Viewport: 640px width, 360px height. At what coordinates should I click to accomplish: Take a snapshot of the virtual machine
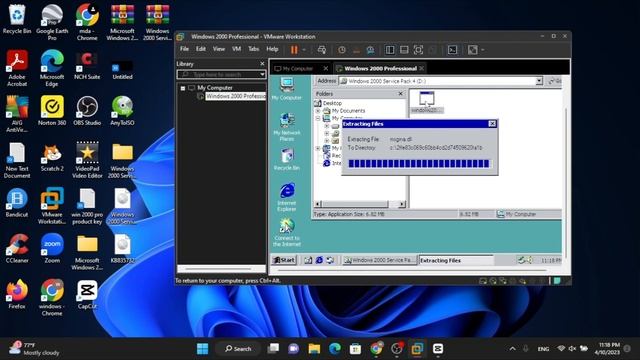point(342,50)
